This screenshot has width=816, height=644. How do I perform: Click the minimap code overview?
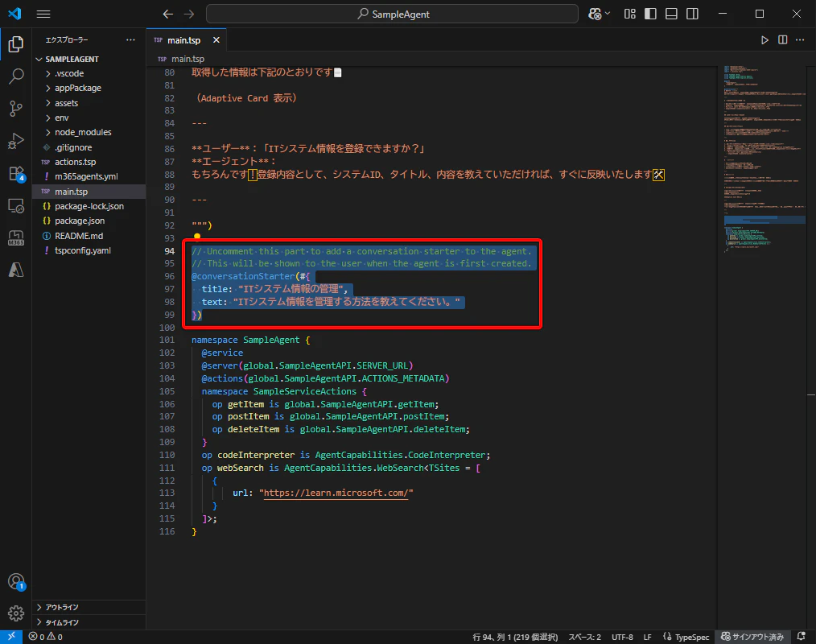tap(764, 159)
